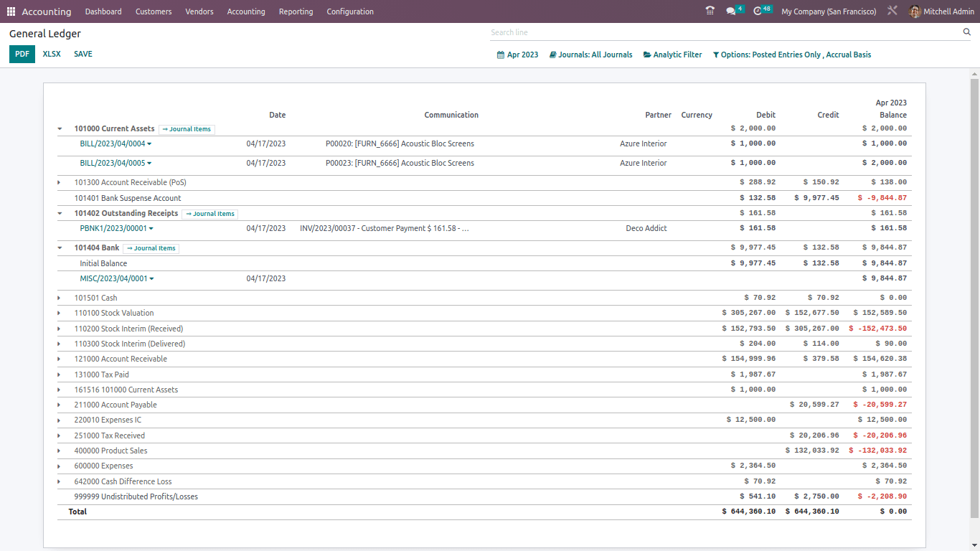Click the phone dial icon in top bar
The width and height of the screenshot is (980, 551).
point(710,11)
